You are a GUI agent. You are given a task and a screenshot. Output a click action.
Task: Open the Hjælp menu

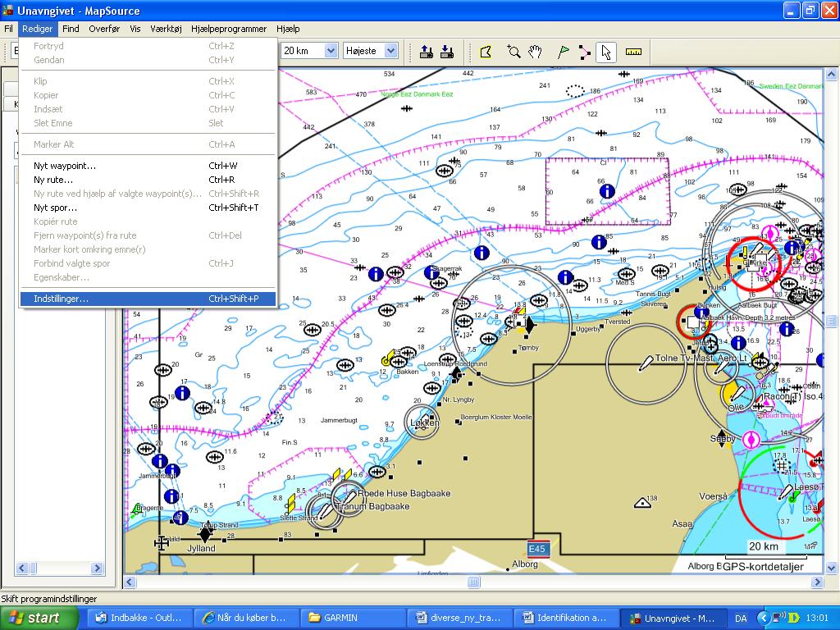288,29
